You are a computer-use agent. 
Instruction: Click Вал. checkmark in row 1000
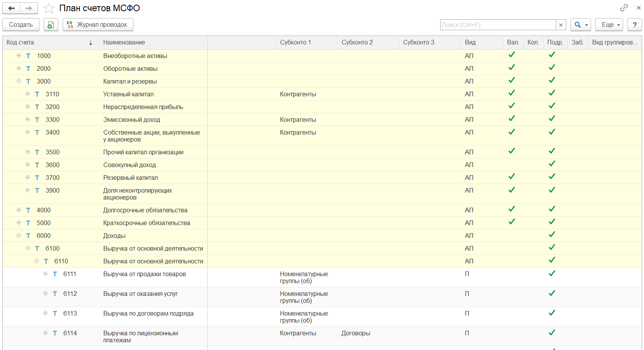(512, 55)
